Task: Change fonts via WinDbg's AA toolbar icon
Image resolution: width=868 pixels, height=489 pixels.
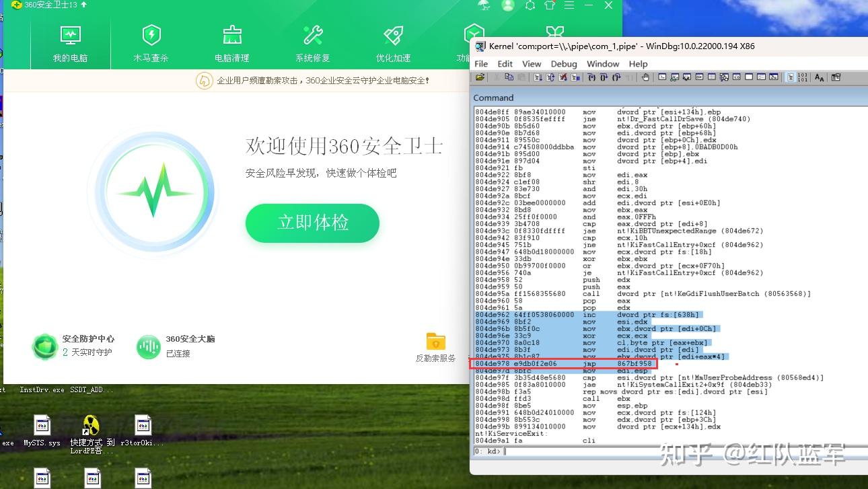Action: tap(820, 77)
